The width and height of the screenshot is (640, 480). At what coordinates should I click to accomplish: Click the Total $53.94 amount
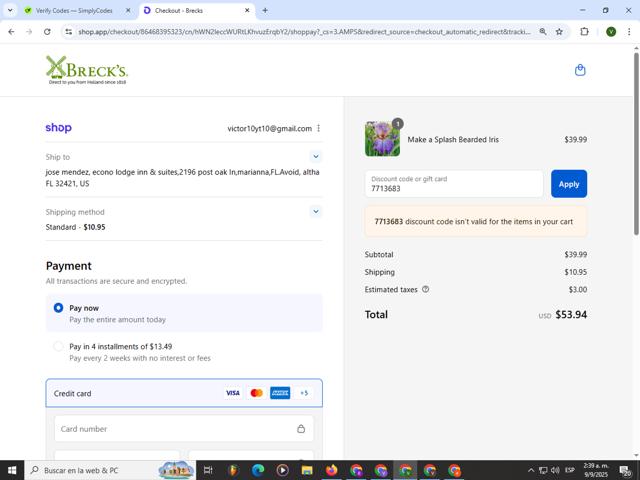pos(571,315)
